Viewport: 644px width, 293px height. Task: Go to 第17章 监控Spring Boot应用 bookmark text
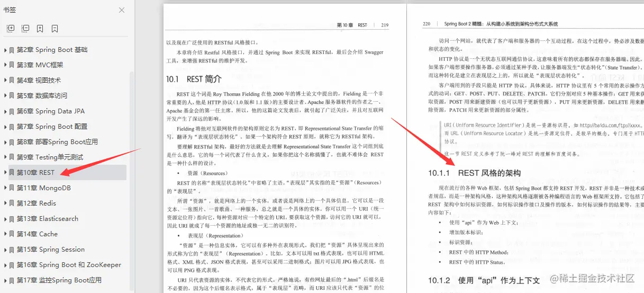click(59, 280)
